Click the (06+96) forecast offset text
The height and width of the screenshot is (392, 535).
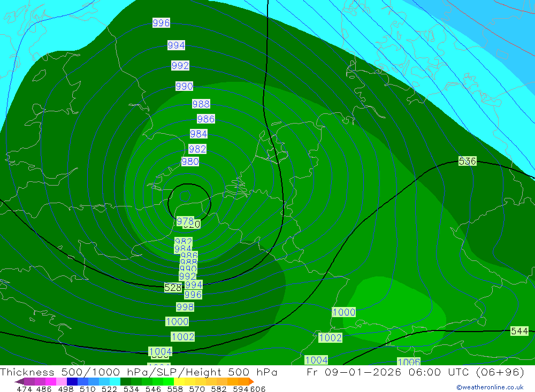click(x=500, y=372)
